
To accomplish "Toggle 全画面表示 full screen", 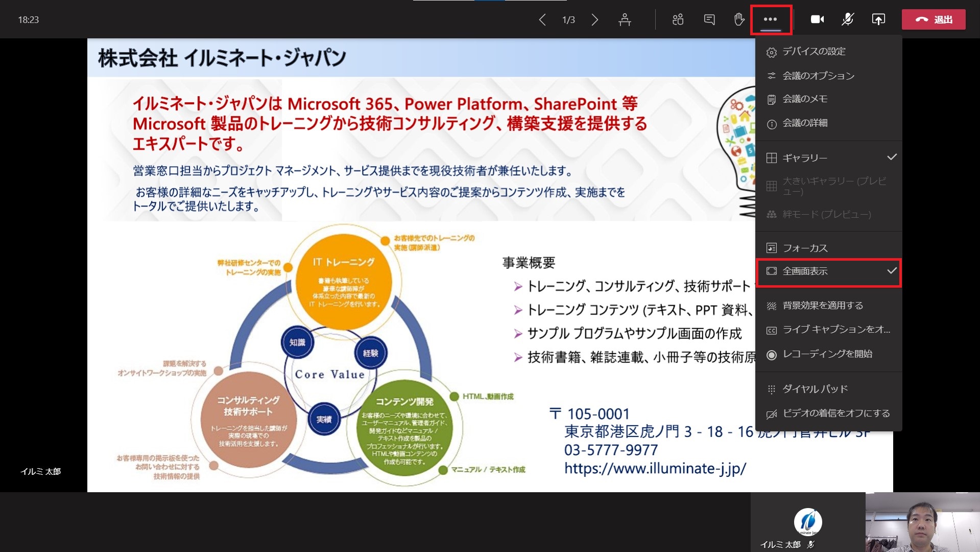I will pyautogui.click(x=828, y=271).
